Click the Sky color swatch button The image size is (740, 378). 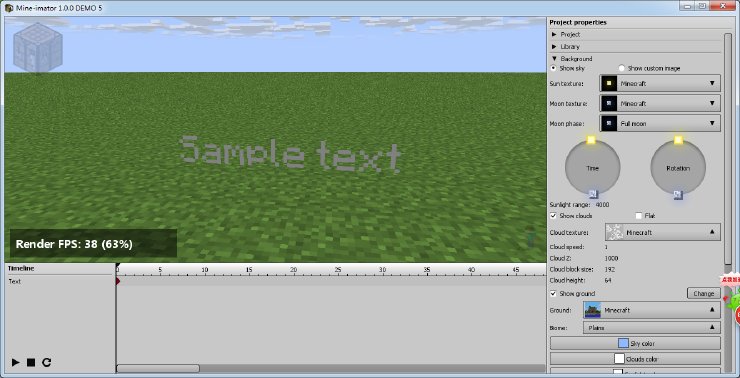coord(635,343)
